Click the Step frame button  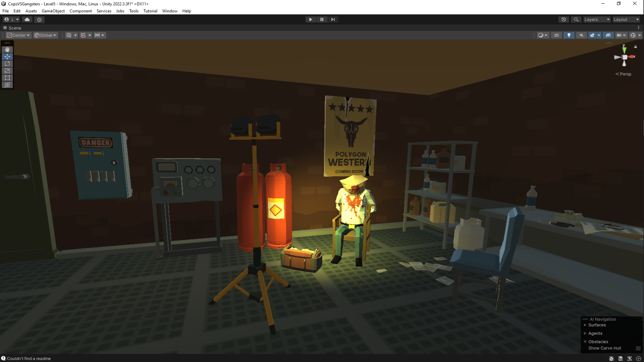(x=333, y=19)
